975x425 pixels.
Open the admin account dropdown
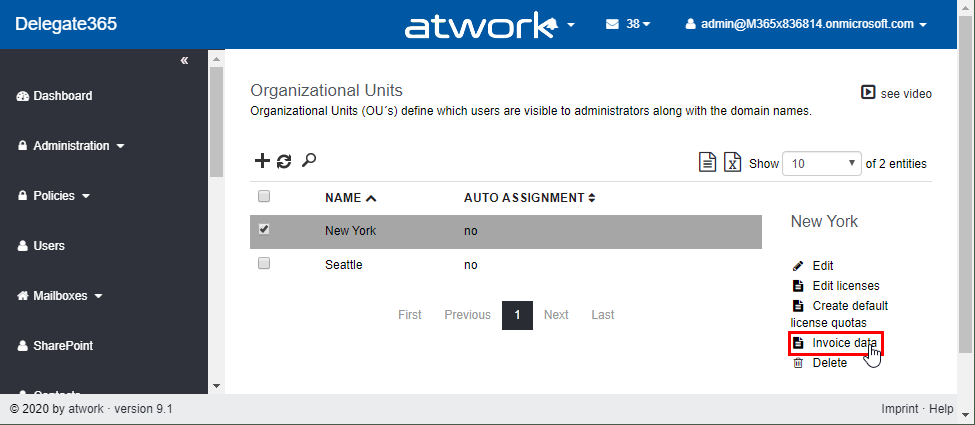[806, 24]
